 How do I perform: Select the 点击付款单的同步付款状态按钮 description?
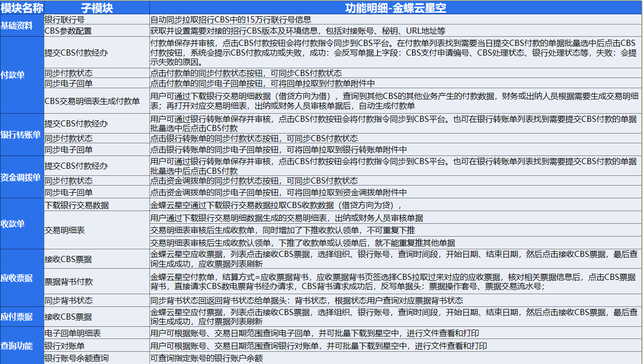396,73
